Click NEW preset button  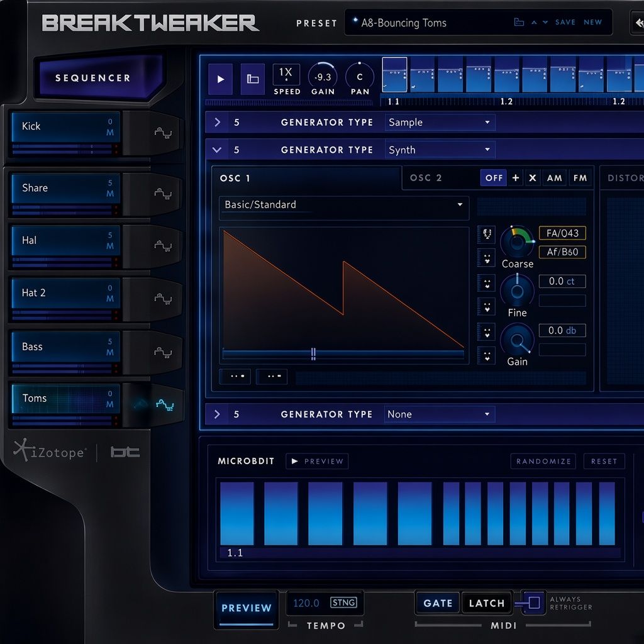592,22
